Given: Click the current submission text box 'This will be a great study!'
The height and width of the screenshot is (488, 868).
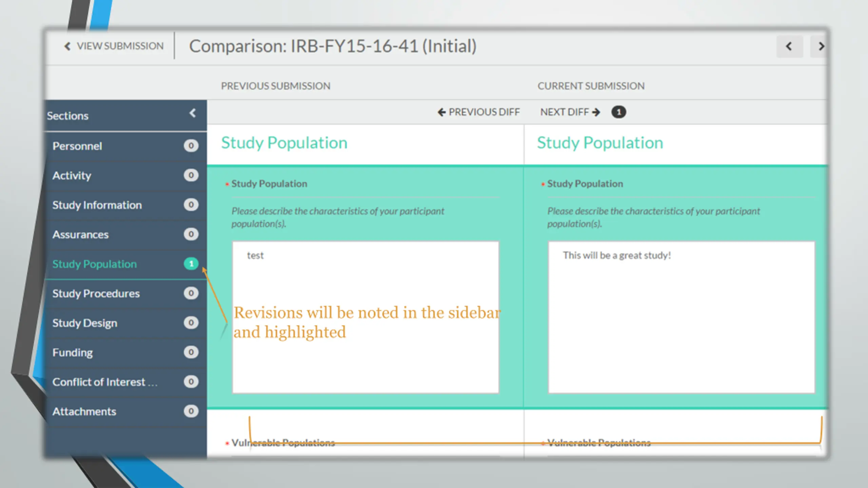Looking at the screenshot, I should pyautogui.click(x=682, y=317).
